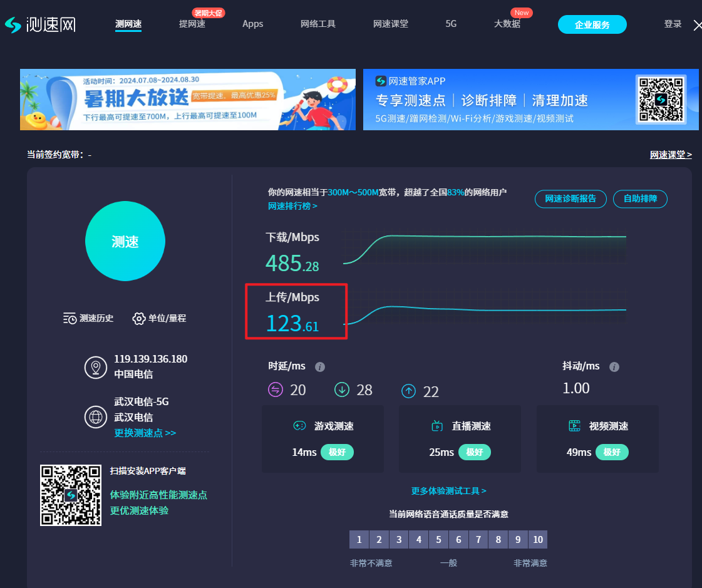Start test with round 测速 button
Screen dimensions: 702x588
pyautogui.click(x=125, y=242)
